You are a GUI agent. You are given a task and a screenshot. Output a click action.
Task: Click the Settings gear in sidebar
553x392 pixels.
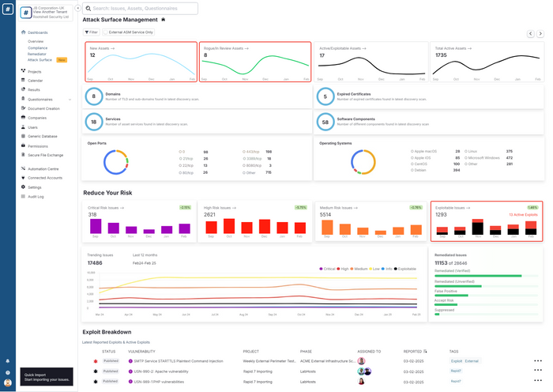(x=23, y=187)
